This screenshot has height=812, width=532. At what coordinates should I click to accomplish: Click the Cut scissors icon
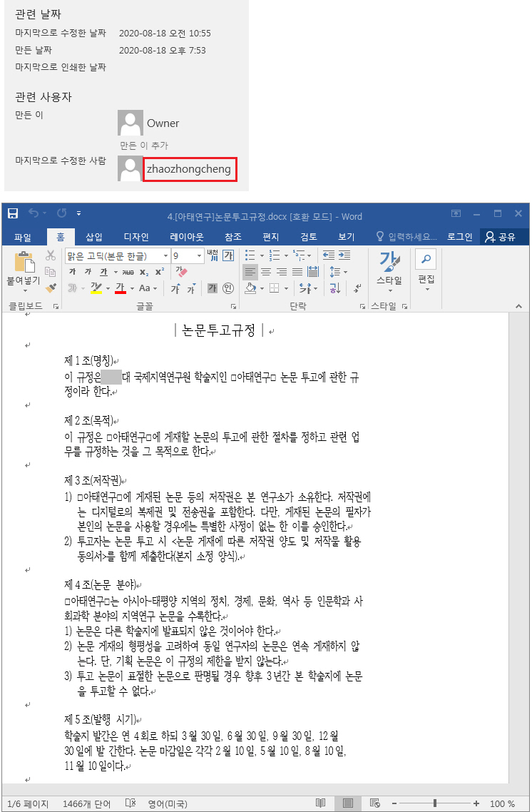point(50,255)
